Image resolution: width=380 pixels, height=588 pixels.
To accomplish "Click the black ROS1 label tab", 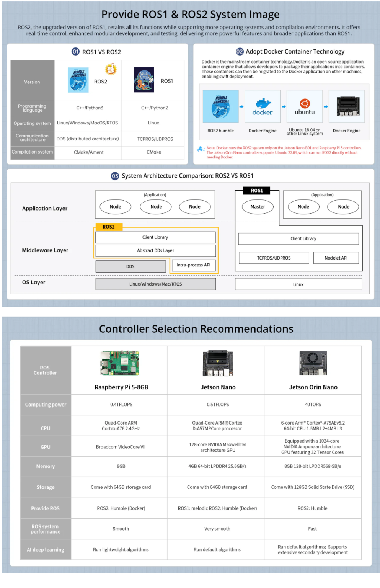I will click(x=257, y=190).
